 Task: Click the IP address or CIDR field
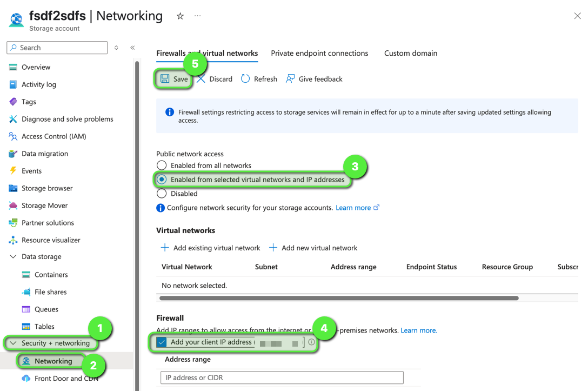pyautogui.click(x=282, y=377)
